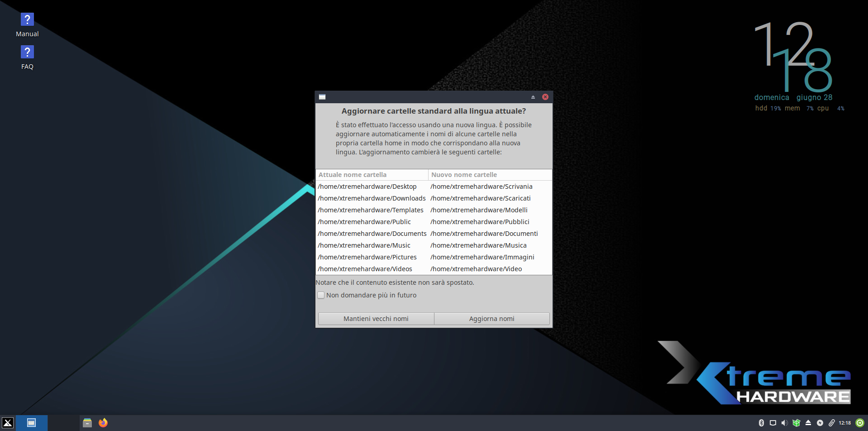Open the file manager launcher in the panel

pyautogui.click(x=87, y=423)
